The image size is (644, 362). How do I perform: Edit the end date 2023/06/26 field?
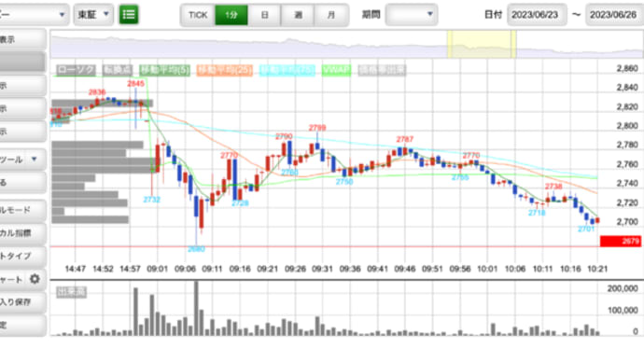(615, 15)
